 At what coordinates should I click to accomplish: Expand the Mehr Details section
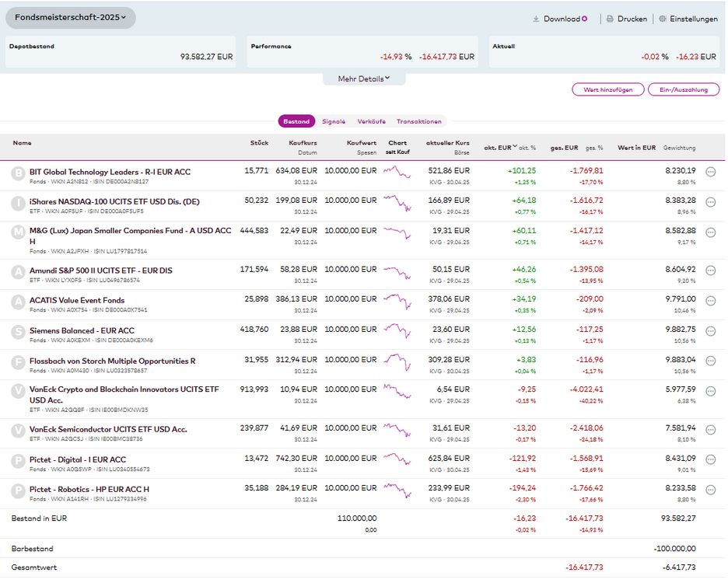point(363,79)
